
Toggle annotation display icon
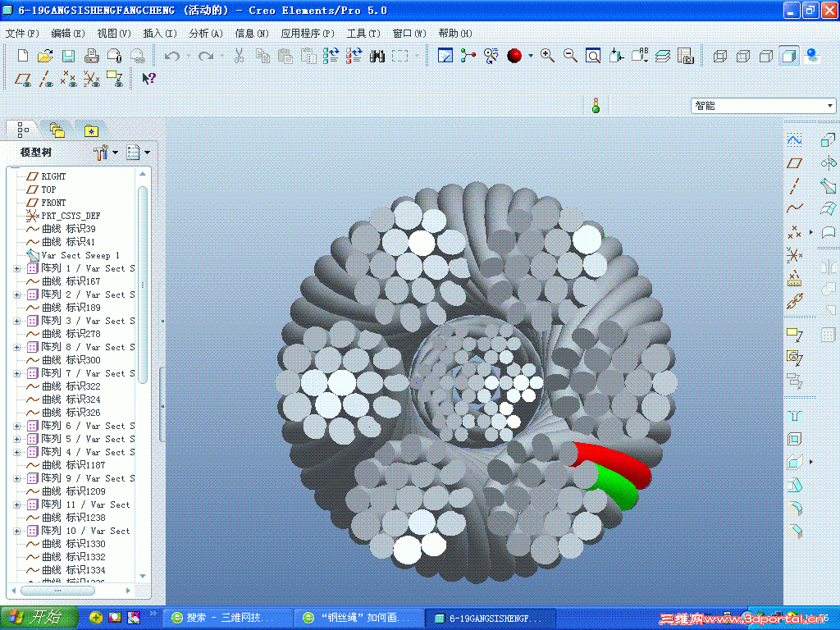tap(115, 80)
